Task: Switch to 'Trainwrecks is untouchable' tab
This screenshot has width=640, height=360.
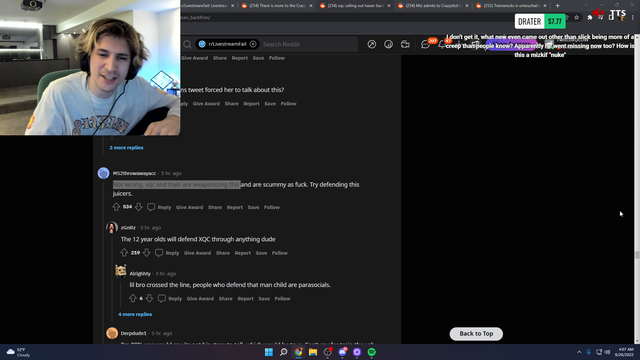Action: (511, 6)
